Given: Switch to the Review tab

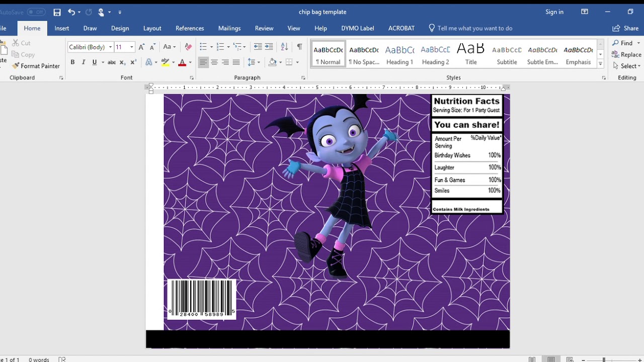Looking at the screenshot, I should pyautogui.click(x=264, y=28).
